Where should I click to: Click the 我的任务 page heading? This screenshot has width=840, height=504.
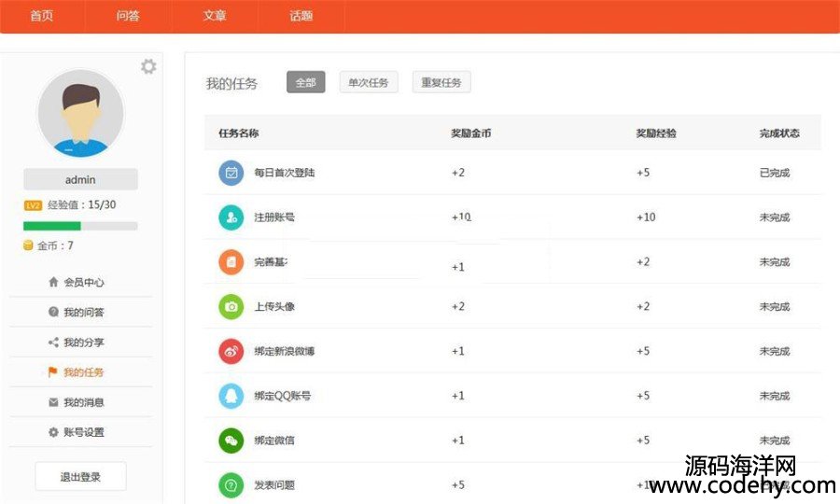point(232,83)
